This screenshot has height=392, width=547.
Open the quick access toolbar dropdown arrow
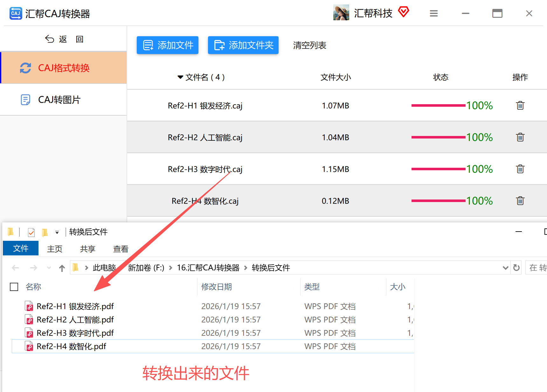57,233
